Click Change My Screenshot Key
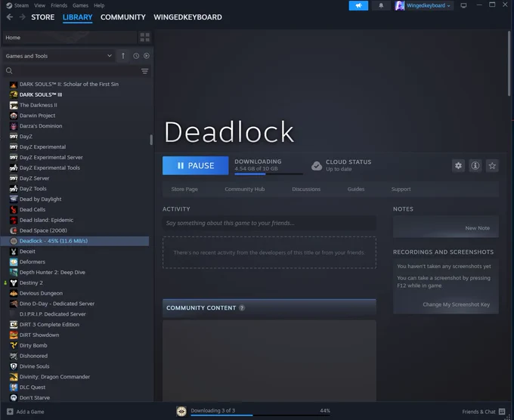 (x=457, y=304)
